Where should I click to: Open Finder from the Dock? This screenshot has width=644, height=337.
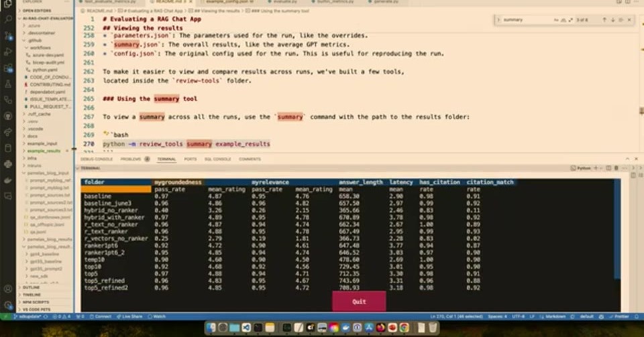click(211, 327)
